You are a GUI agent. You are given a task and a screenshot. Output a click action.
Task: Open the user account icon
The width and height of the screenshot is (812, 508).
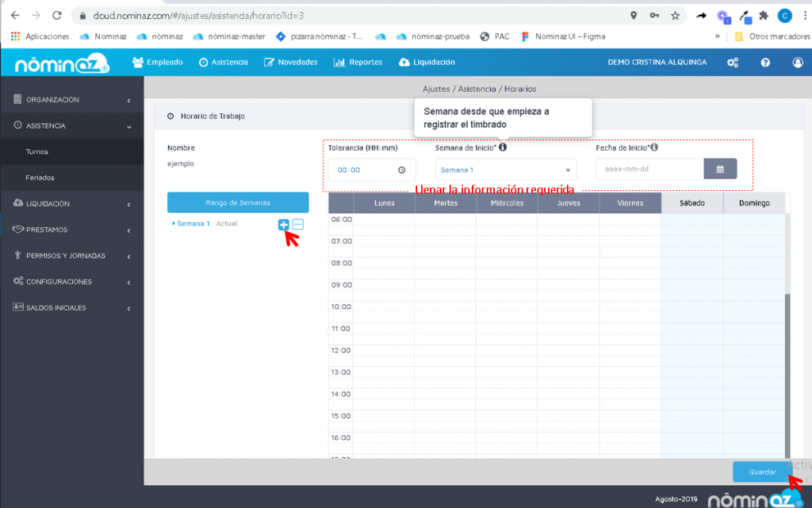pos(798,63)
